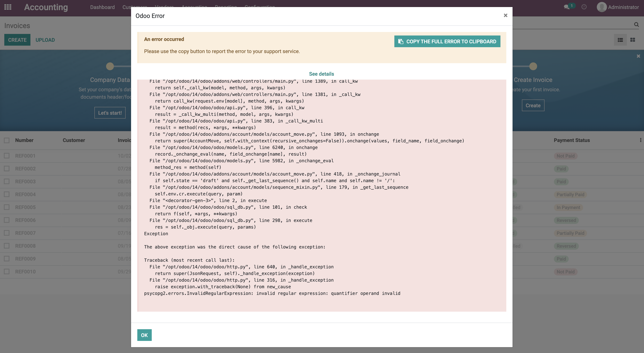
Task: Check the REF0003 row checkbox
Action: (x=7, y=182)
